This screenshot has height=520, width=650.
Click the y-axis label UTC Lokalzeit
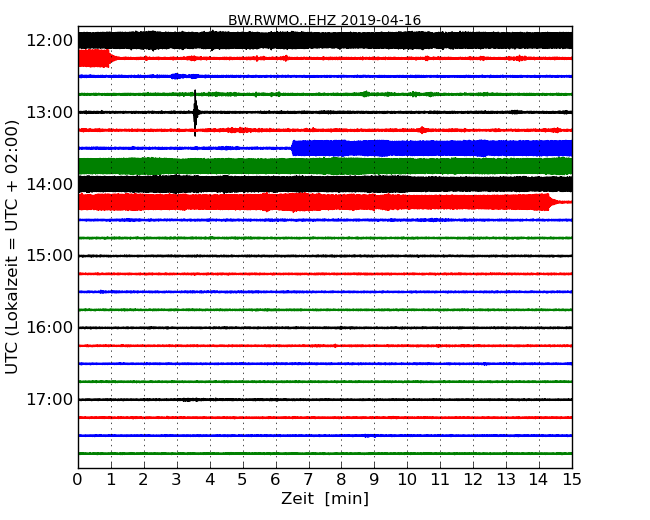[x=12, y=247]
